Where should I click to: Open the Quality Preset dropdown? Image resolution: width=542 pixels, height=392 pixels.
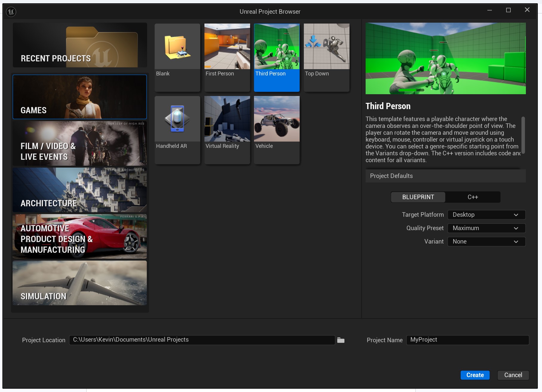pyautogui.click(x=486, y=228)
